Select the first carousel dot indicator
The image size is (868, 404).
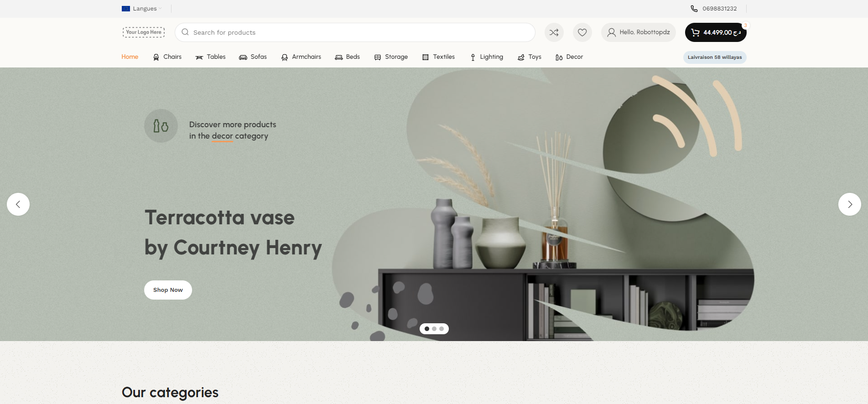tap(427, 329)
